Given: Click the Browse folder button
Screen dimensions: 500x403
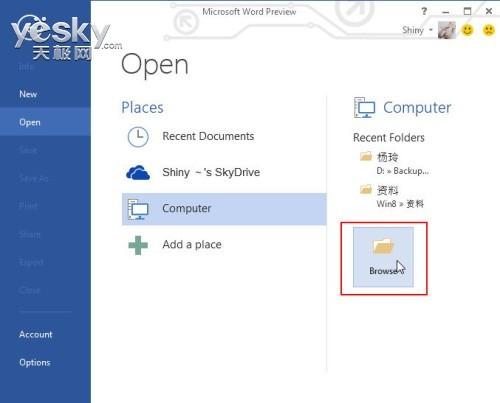Looking at the screenshot, I should point(383,257).
